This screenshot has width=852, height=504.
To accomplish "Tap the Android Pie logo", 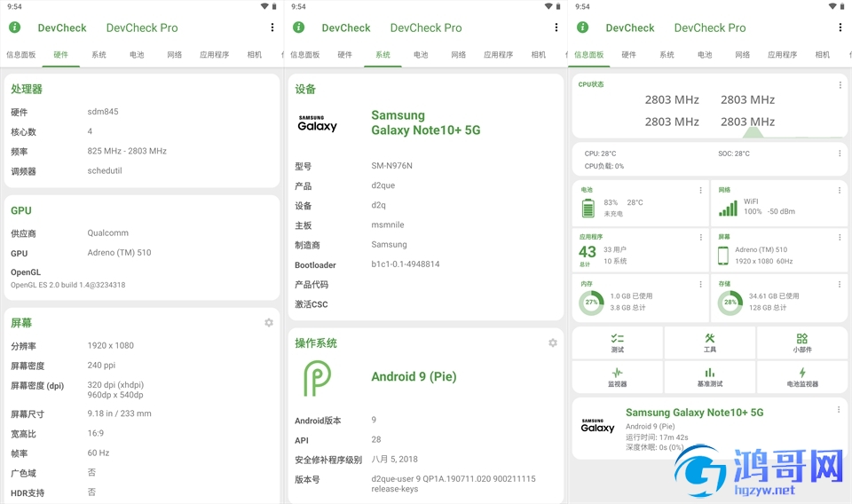I will [x=317, y=378].
